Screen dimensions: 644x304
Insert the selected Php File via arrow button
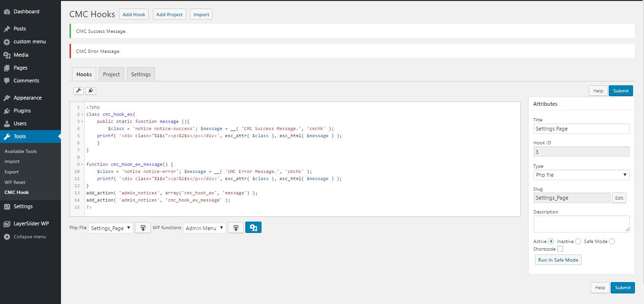click(x=143, y=228)
